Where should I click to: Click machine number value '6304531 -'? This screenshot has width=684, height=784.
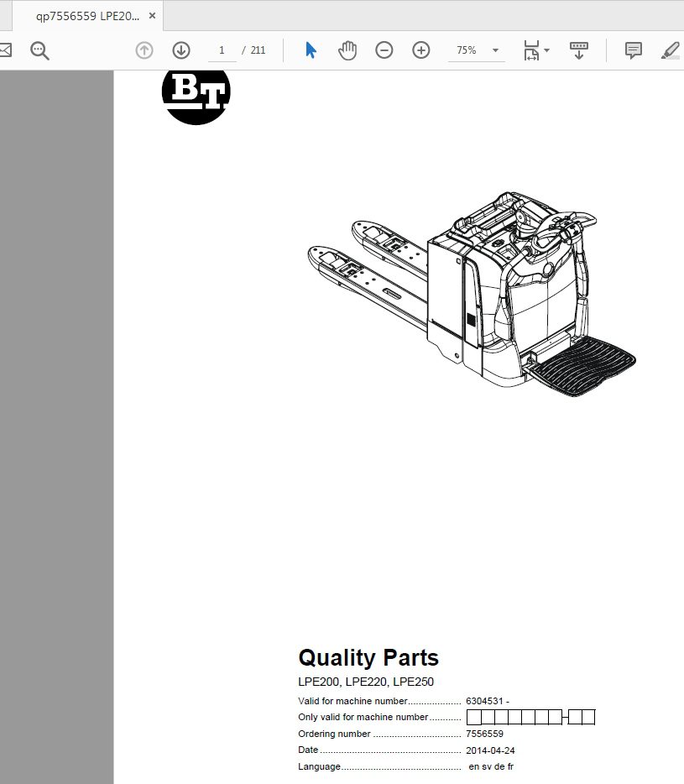(x=488, y=701)
